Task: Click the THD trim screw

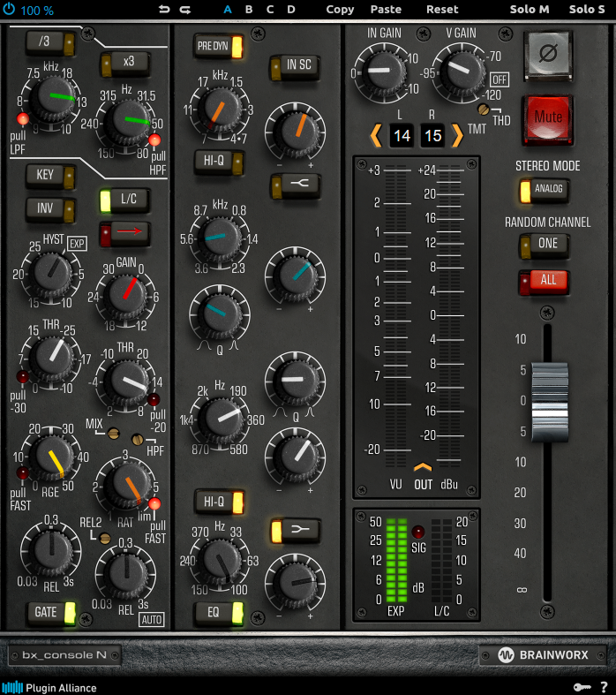Action: [483, 109]
